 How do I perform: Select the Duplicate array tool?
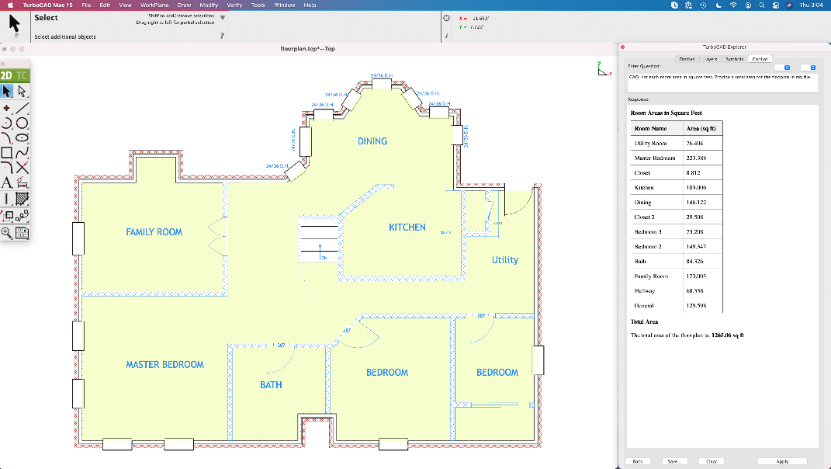(22, 216)
